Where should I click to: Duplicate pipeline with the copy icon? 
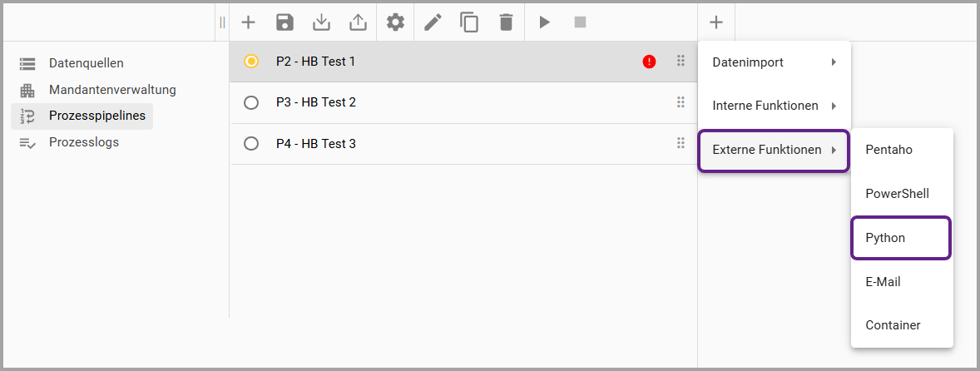click(x=469, y=22)
